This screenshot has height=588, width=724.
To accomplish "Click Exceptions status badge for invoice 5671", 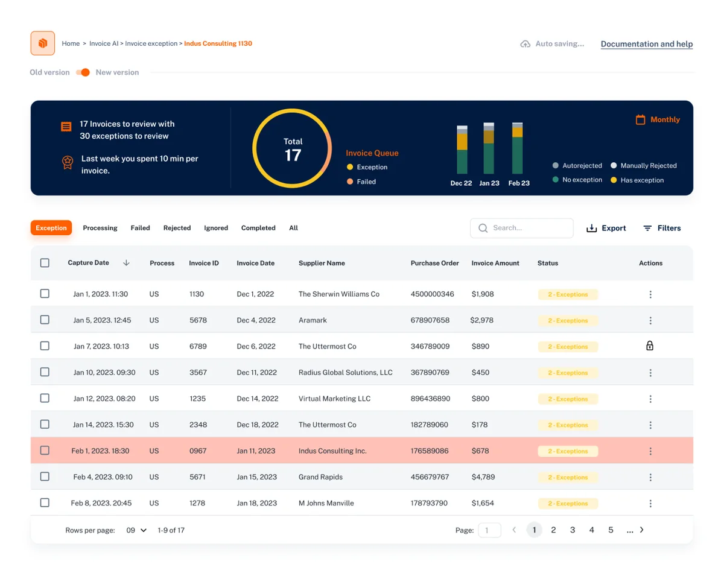I will (x=568, y=477).
